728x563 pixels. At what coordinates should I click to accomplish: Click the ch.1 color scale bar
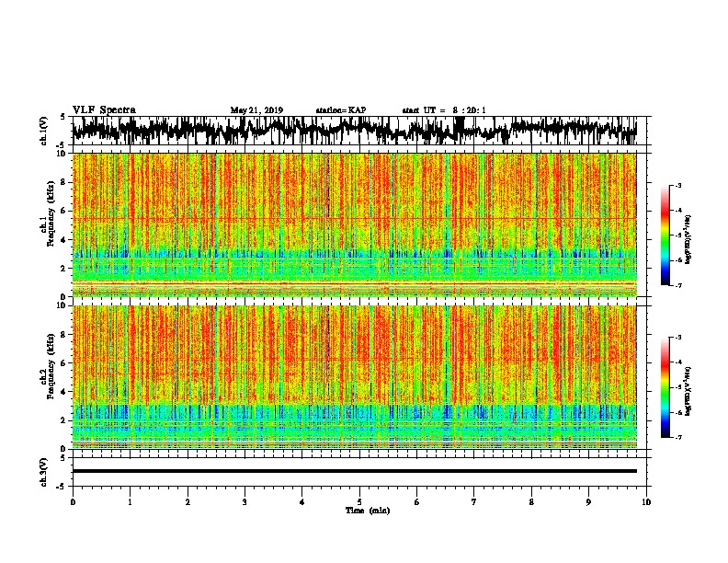(x=665, y=236)
